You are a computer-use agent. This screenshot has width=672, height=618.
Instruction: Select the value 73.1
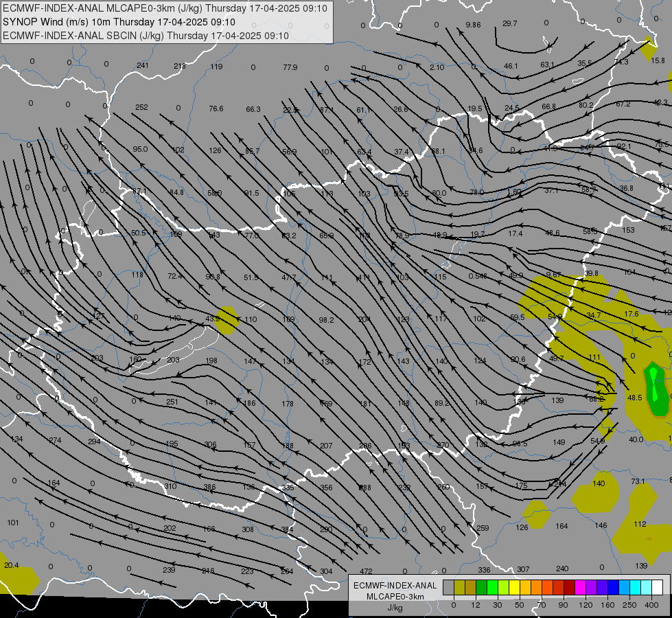coord(638,481)
